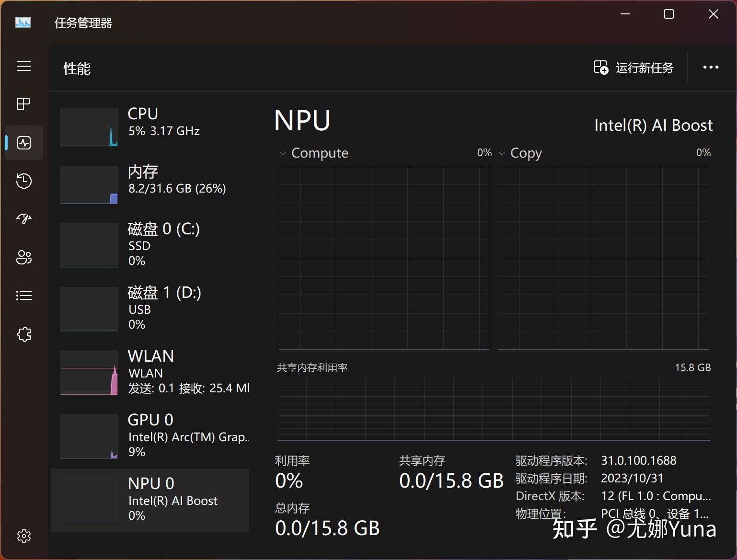This screenshot has height=560, width=737.
Task: Click 运行新任务 button
Action: coord(633,68)
